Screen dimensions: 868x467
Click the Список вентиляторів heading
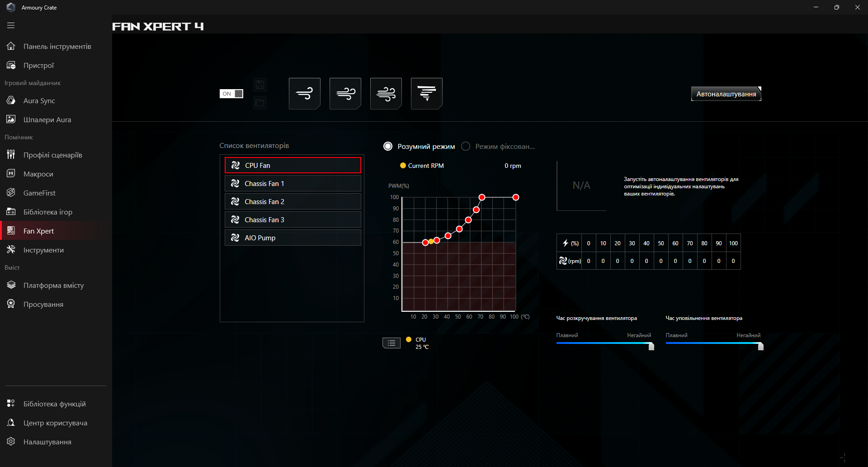(254, 146)
